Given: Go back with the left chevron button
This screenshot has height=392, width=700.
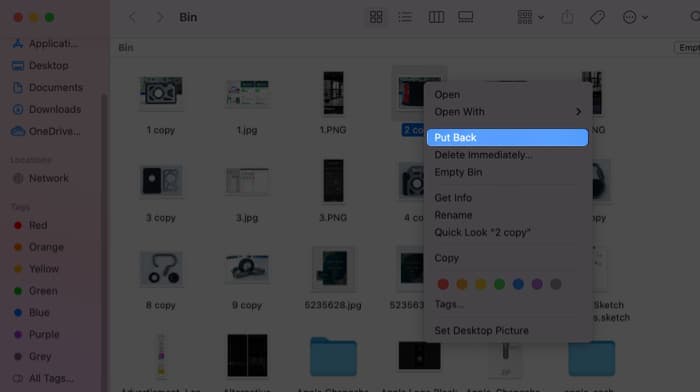Looking at the screenshot, I should (x=132, y=17).
